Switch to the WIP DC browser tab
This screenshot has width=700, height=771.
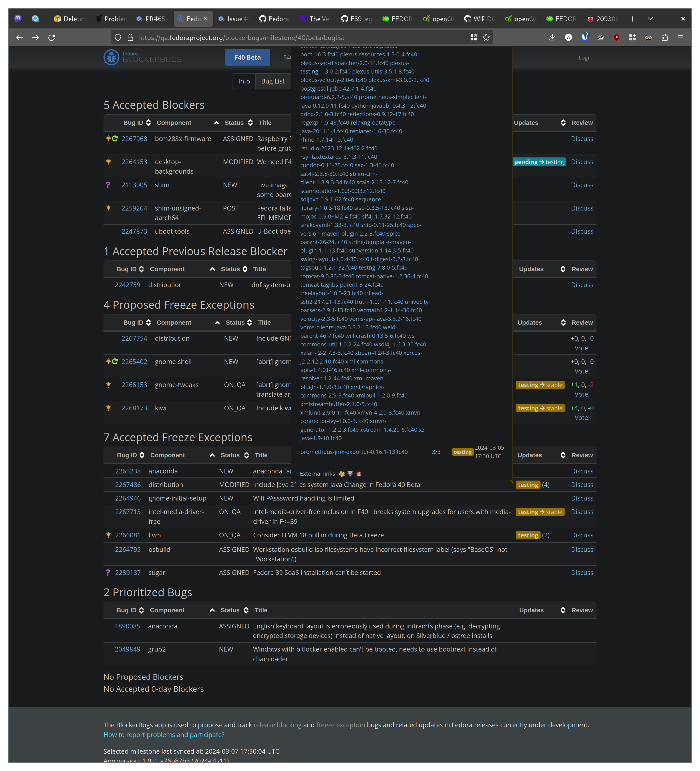coord(480,19)
